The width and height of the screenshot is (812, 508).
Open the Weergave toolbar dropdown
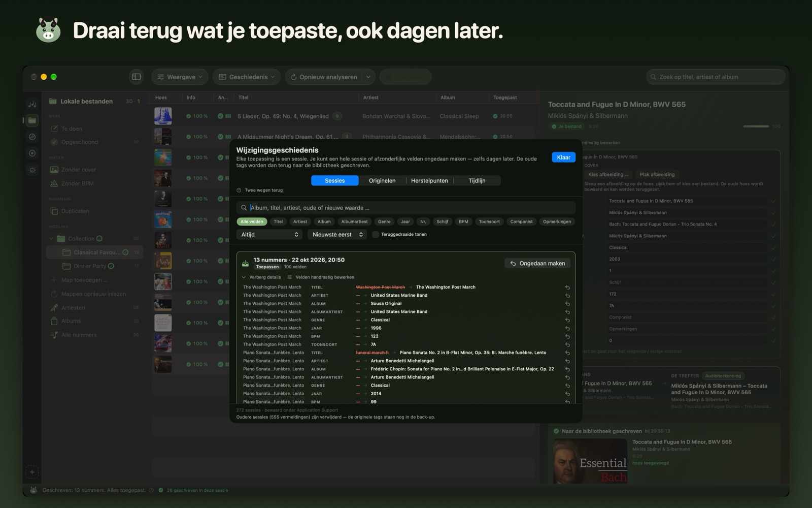click(x=180, y=77)
